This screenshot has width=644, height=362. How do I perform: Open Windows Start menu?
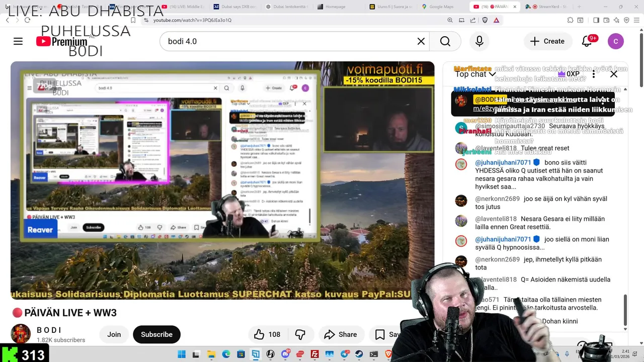click(182, 354)
